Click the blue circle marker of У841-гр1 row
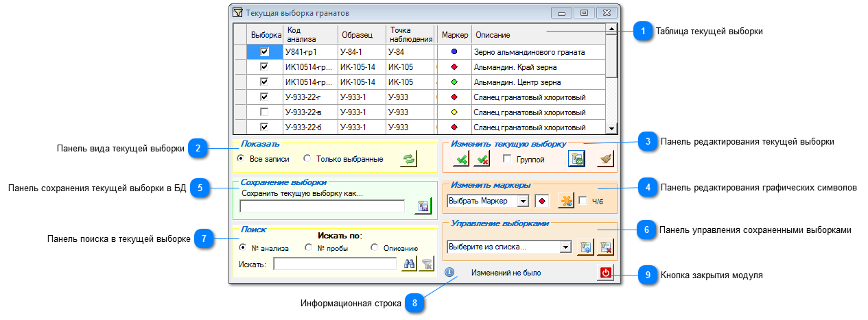The image size is (868, 320). click(x=454, y=51)
